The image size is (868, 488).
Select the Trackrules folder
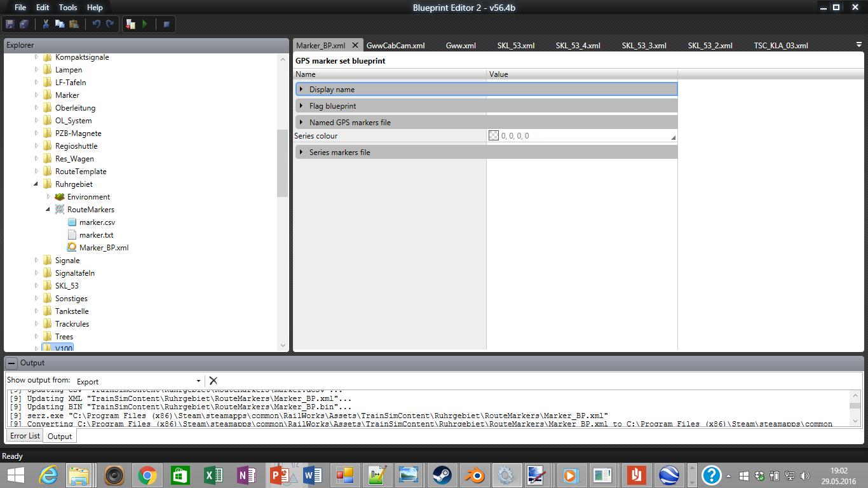click(x=72, y=323)
